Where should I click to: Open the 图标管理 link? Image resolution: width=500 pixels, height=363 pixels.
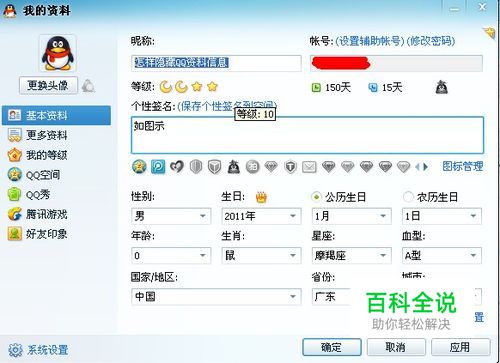(463, 166)
